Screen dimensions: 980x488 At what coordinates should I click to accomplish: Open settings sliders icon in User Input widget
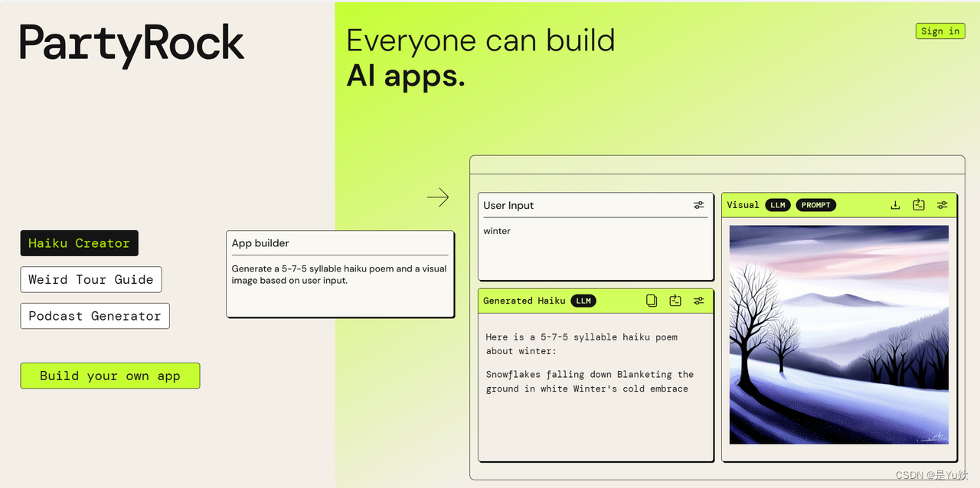tap(698, 205)
